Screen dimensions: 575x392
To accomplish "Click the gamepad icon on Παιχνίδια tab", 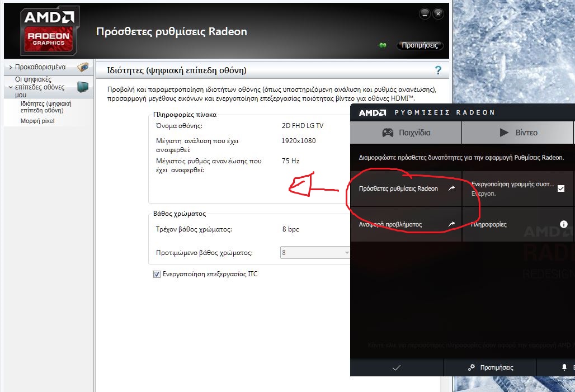I will pyautogui.click(x=388, y=133).
